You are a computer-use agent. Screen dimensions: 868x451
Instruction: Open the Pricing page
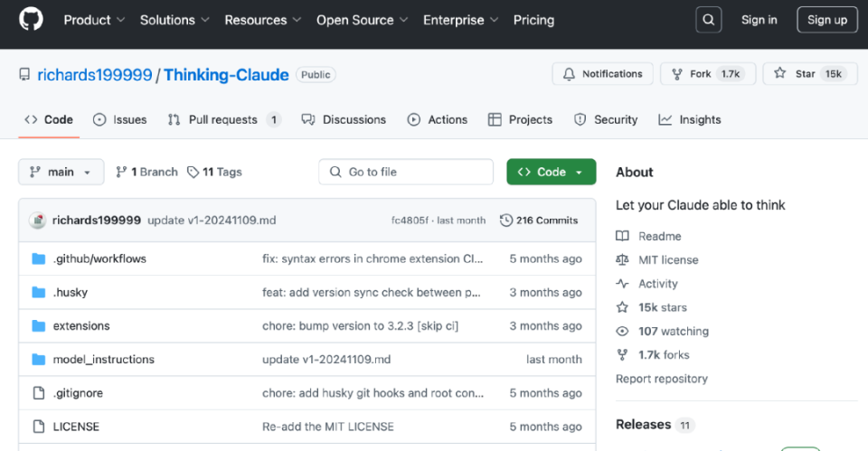coord(533,20)
